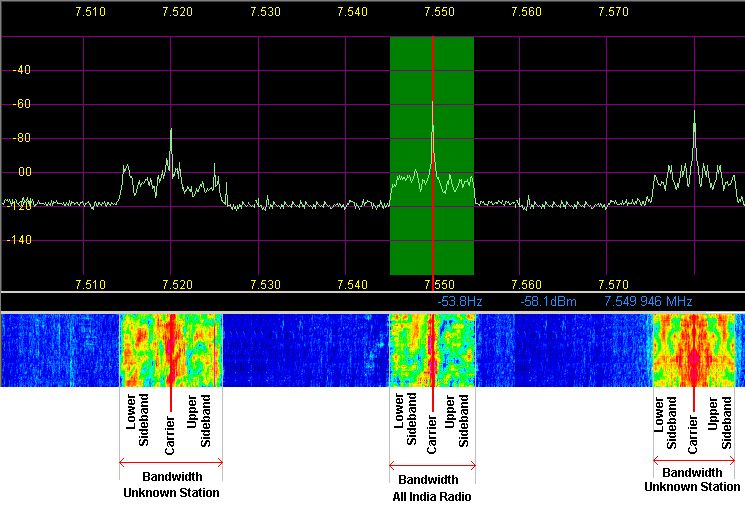Click the 7.530 label on top frequency scale
The width and height of the screenshot is (745, 507).
pos(265,13)
